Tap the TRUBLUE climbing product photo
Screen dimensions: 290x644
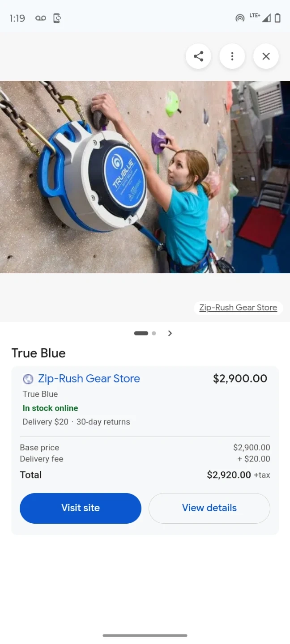(x=145, y=177)
